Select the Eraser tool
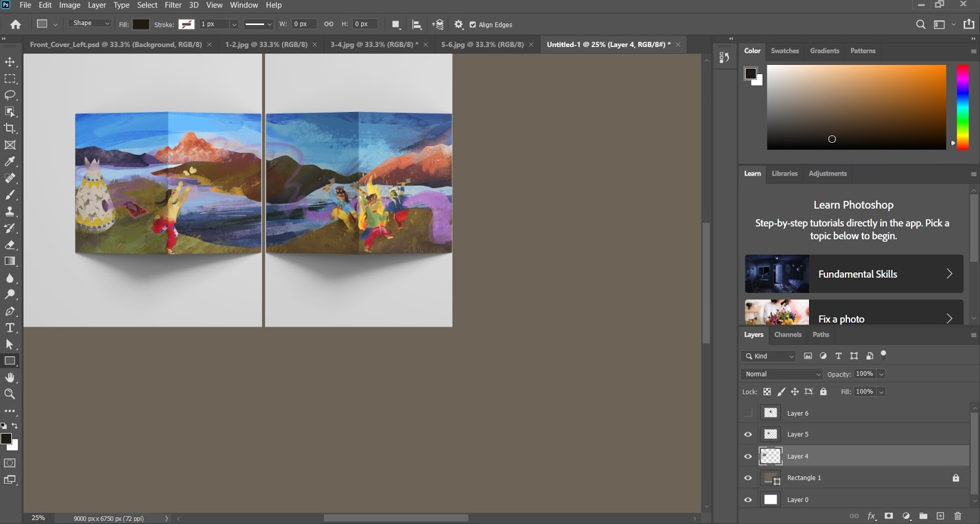 10,245
